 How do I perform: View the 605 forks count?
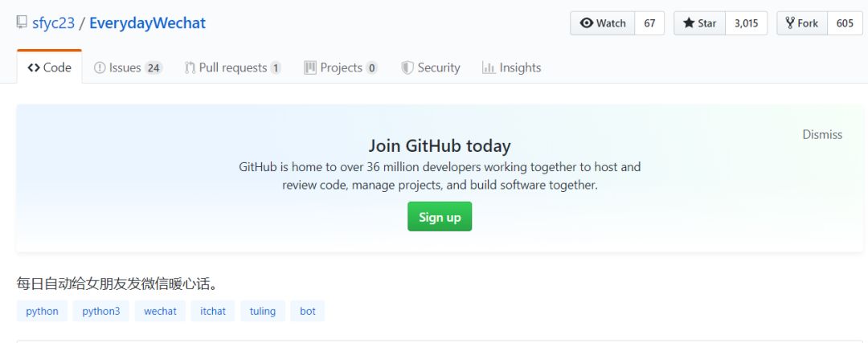pos(845,23)
